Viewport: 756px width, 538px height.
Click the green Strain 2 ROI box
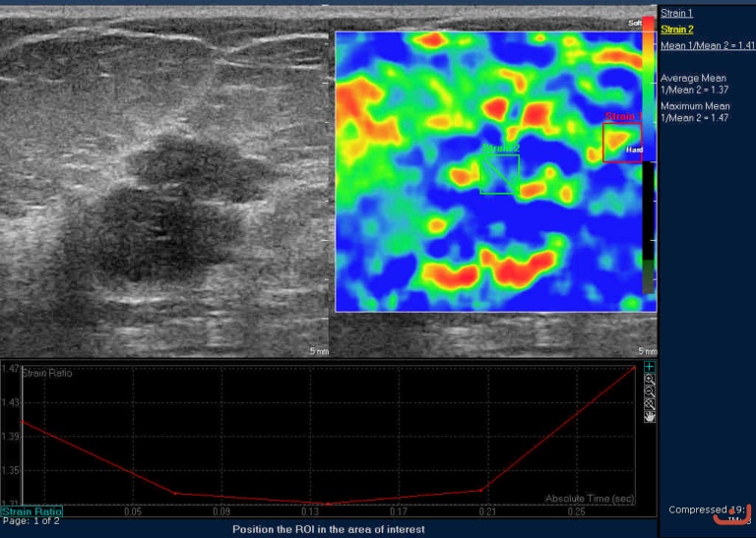pos(499,174)
